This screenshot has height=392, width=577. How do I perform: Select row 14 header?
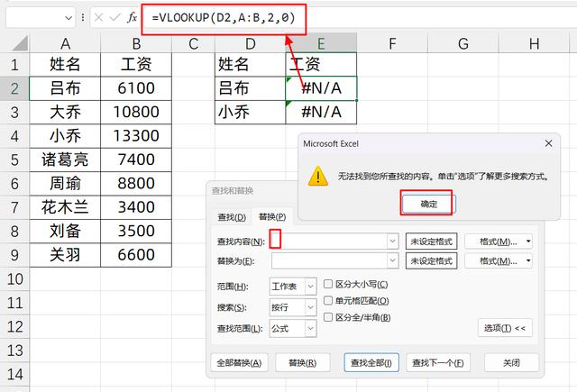pyautogui.click(x=14, y=374)
